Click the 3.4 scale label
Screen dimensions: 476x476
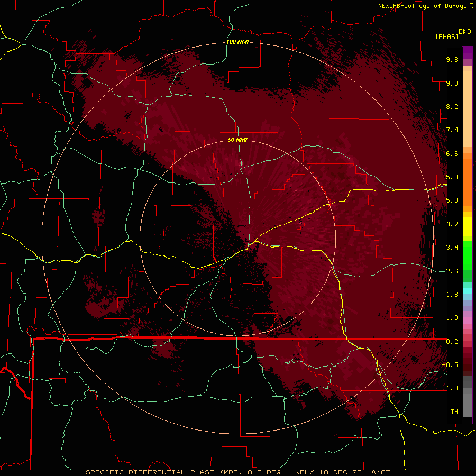[452, 248]
